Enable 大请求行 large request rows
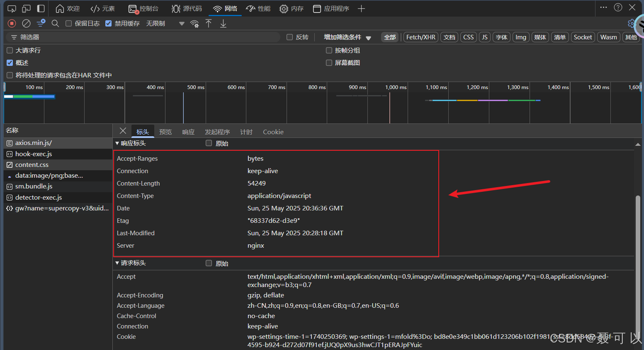 [10, 51]
